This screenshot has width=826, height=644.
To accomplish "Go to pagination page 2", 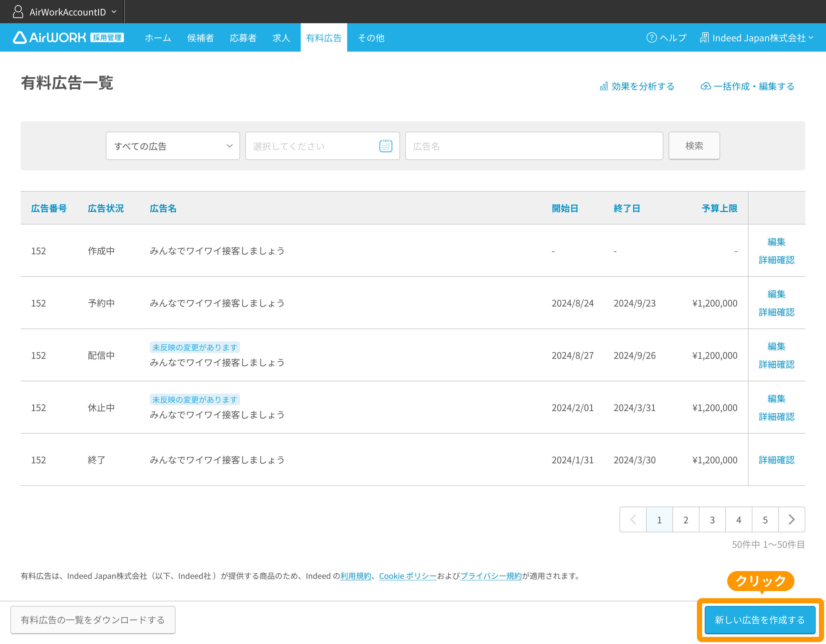I will [x=686, y=519].
